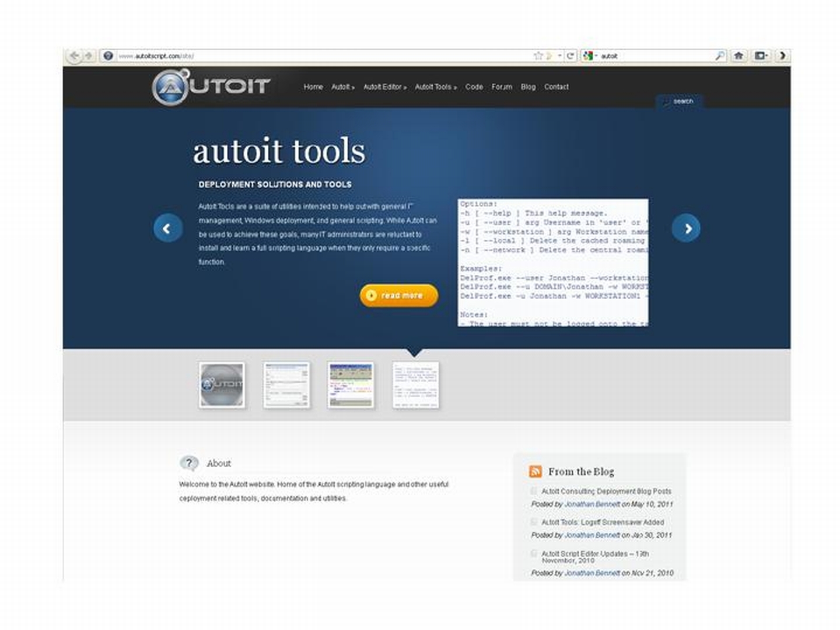The image size is (840, 630).
Task: Click Jonathan Bennett author link dated Jan 30, 2011
Action: [592, 535]
